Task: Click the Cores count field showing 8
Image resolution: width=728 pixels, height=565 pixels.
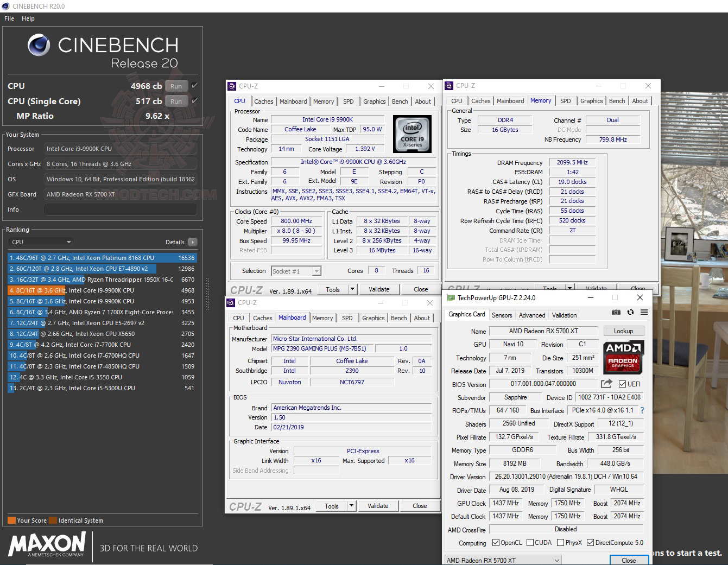Action: click(376, 270)
